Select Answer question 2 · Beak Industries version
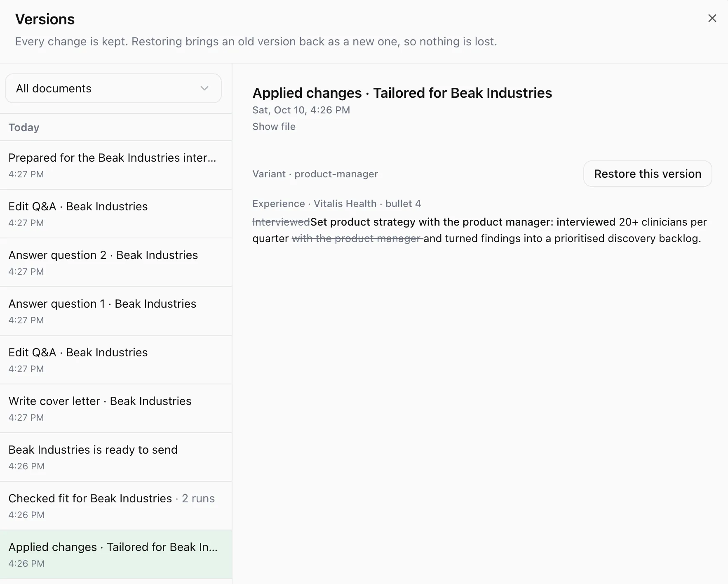This screenshot has width=728, height=584. click(116, 262)
